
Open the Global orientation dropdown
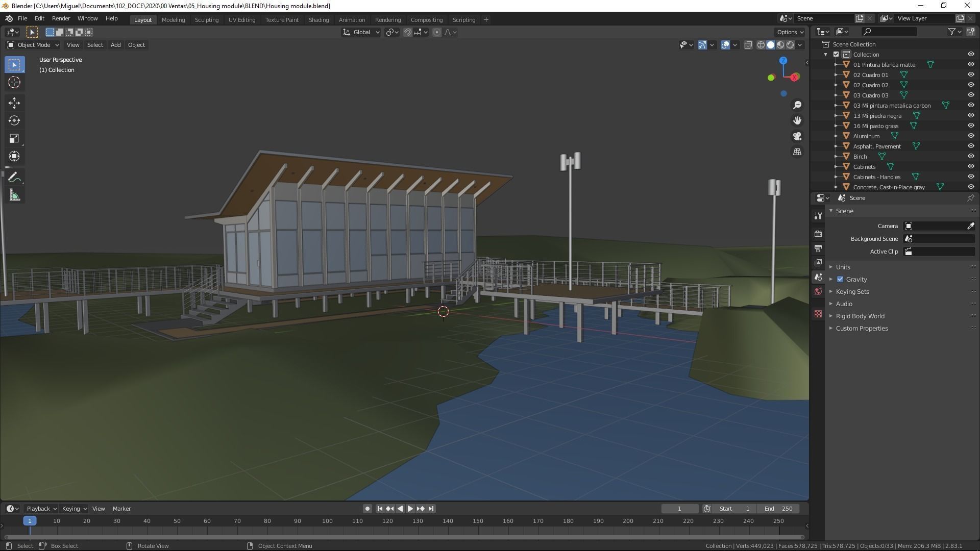click(361, 32)
